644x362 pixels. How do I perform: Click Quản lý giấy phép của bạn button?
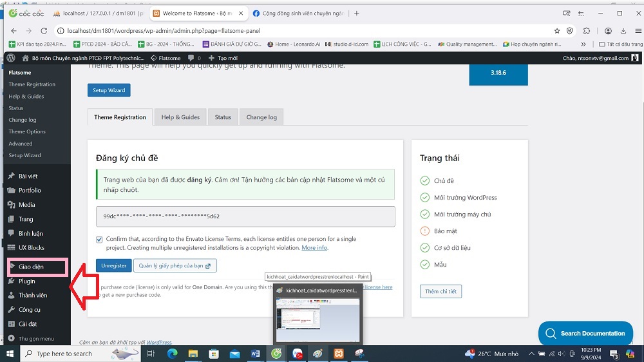[x=175, y=266]
